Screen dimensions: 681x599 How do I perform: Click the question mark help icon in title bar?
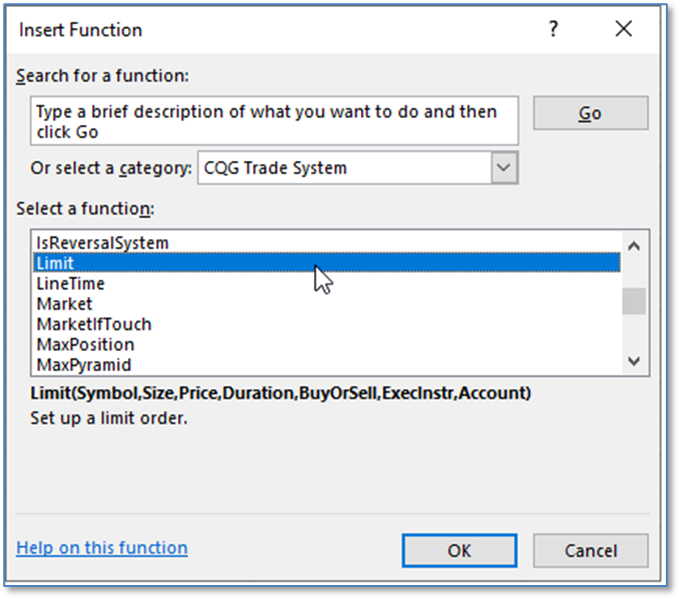click(553, 30)
